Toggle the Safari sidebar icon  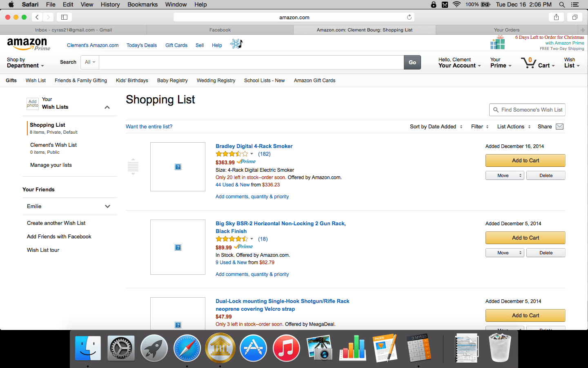pos(64,17)
